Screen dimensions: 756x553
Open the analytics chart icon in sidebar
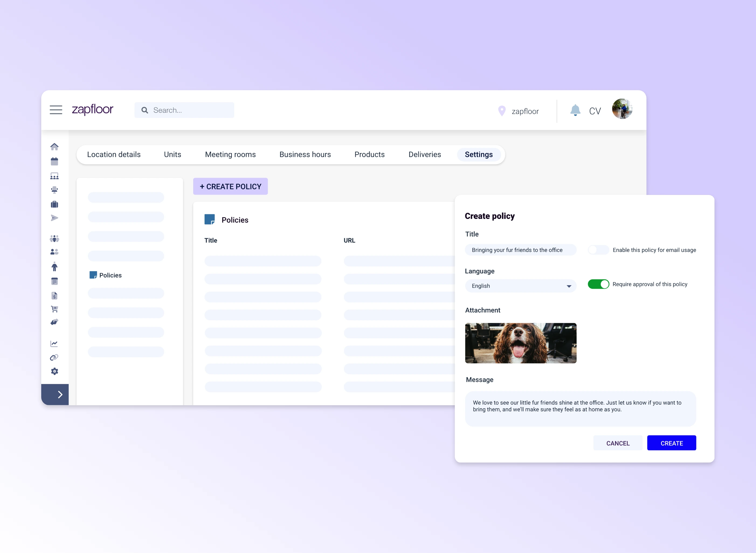[x=54, y=344]
